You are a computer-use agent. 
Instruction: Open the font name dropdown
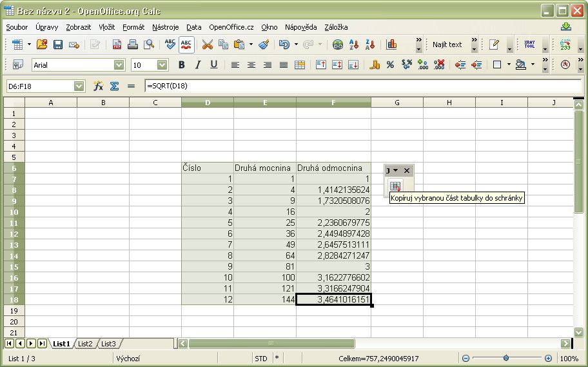pos(119,64)
